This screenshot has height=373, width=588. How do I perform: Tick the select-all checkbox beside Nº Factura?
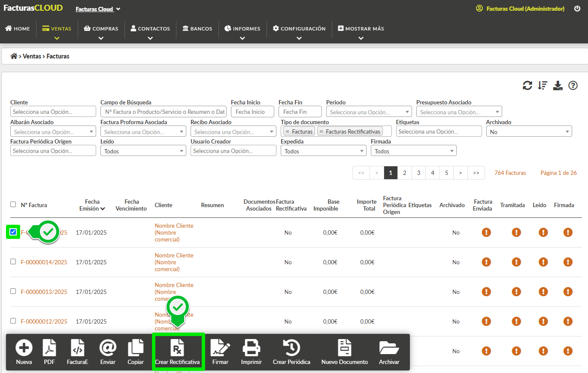[13, 205]
